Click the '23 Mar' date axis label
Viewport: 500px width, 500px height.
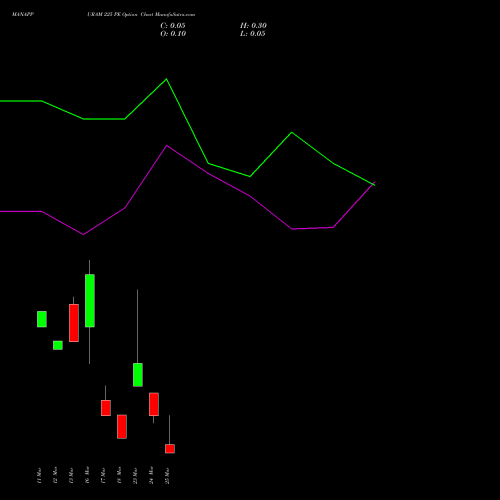pyautogui.click(x=135, y=476)
